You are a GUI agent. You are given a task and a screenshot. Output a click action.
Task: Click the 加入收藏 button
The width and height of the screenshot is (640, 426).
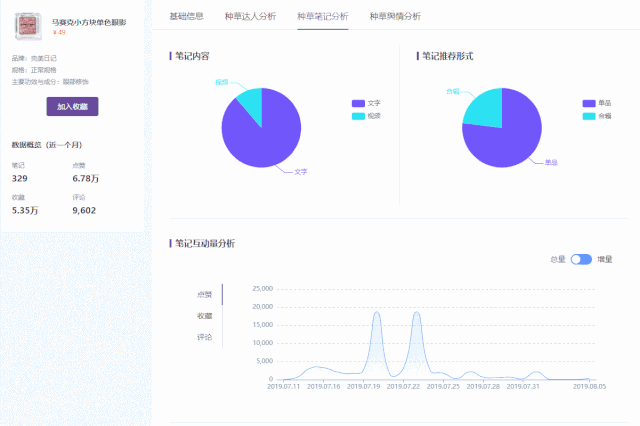click(x=72, y=106)
